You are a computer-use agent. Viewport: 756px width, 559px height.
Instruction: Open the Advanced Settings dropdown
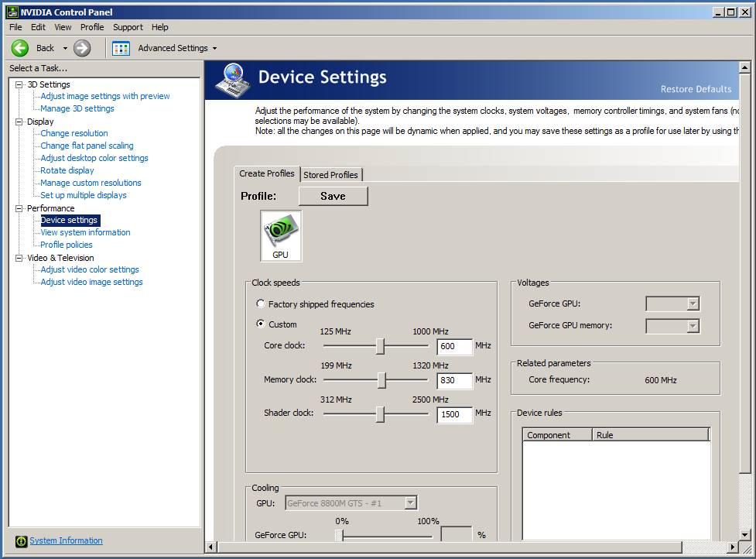coord(214,48)
